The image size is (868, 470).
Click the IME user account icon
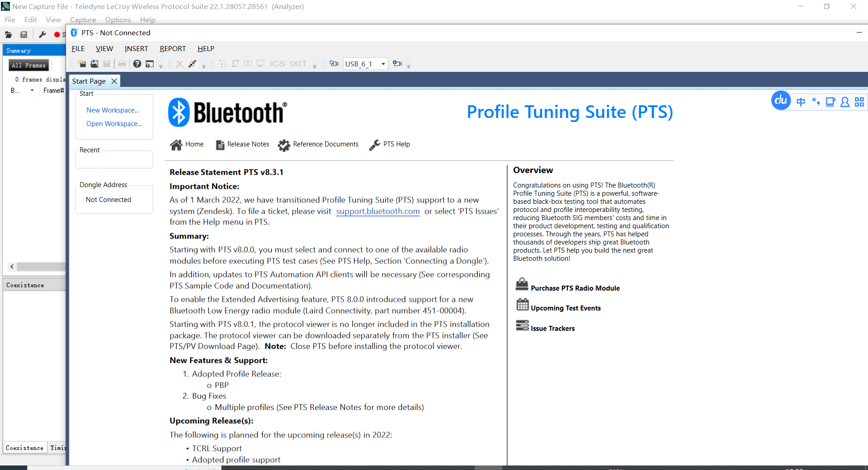[844, 102]
